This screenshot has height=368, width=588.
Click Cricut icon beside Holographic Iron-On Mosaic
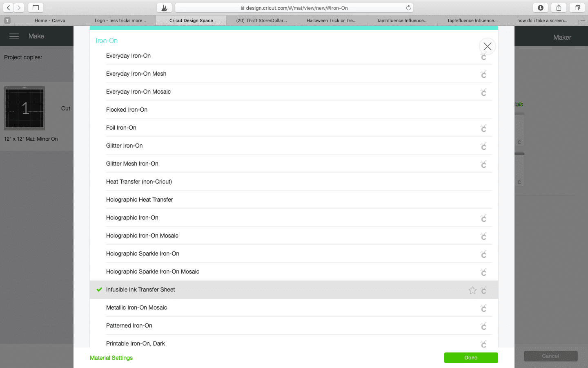point(483,236)
